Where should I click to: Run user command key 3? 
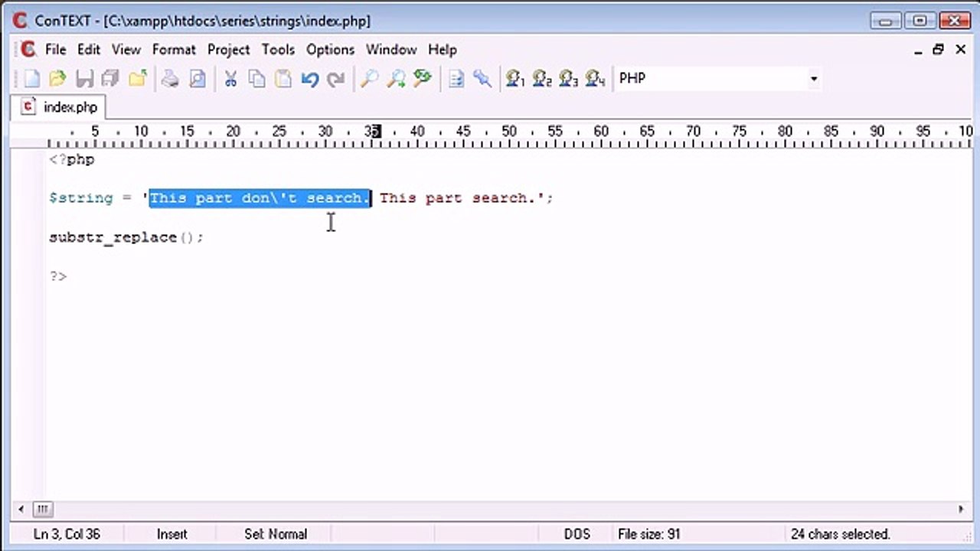pyautogui.click(x=569, y=78)
